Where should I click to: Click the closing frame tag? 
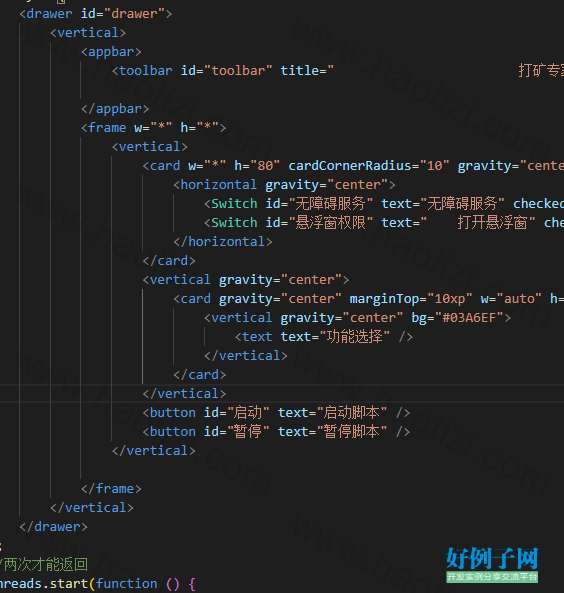111,489
